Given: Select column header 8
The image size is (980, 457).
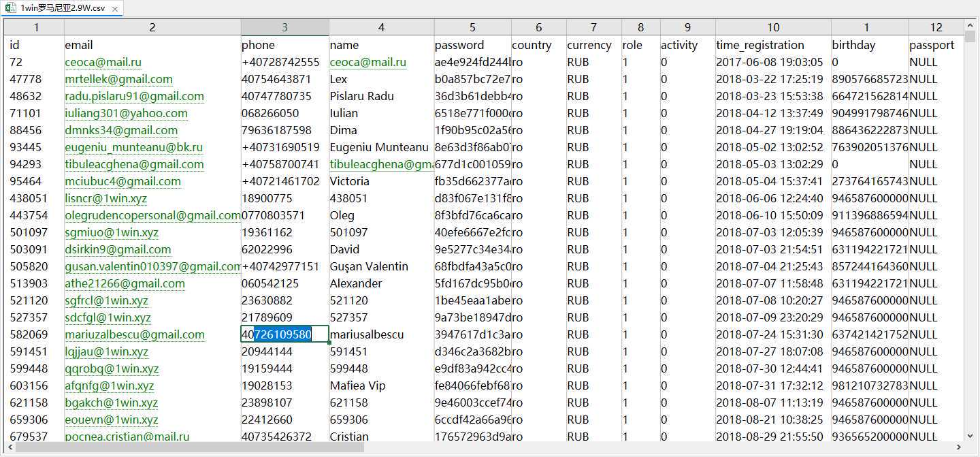Looking at the screenshot, I should pos(640,27).
